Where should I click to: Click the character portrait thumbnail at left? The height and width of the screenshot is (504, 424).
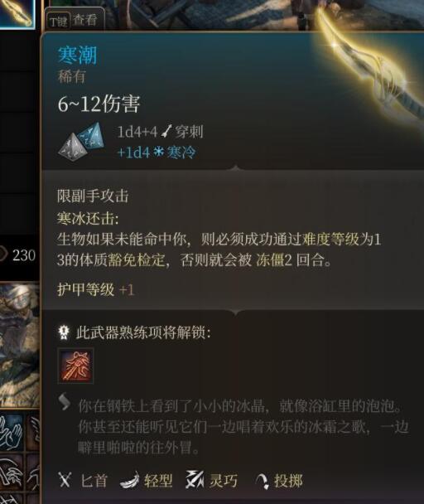click(x=19, y=346)
